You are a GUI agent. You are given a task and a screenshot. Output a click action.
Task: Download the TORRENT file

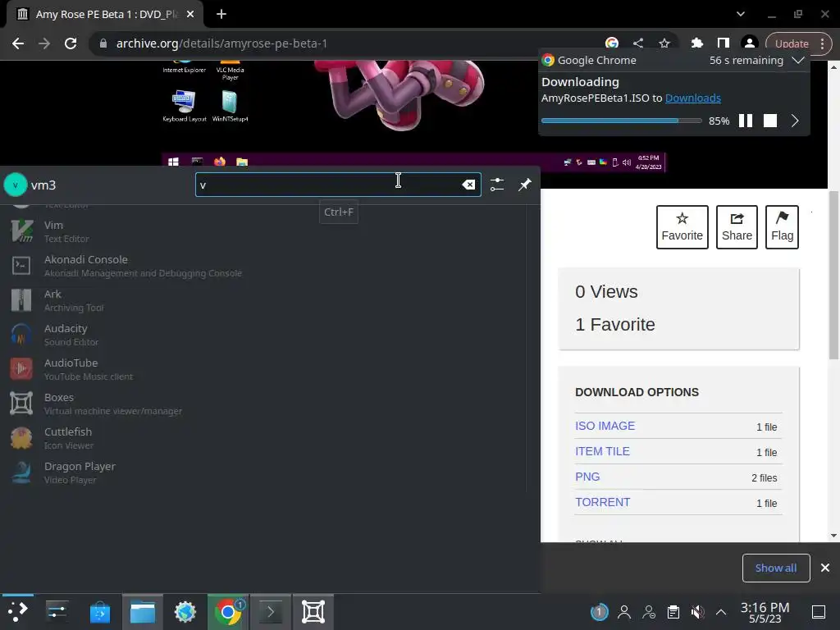tap(602, 503)
